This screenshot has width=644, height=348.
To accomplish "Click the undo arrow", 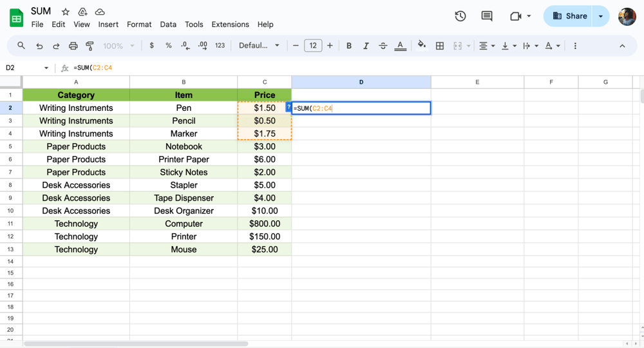I will click(39, 46).
